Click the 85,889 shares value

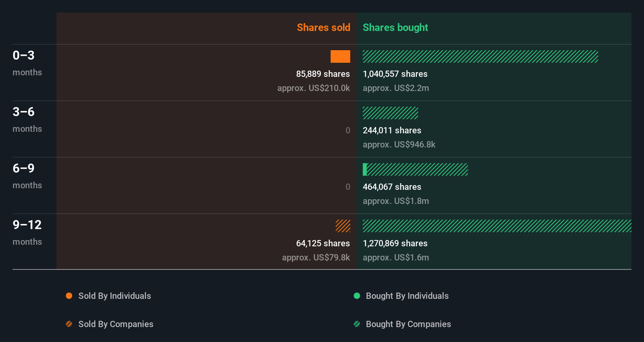tap(323, 74)
